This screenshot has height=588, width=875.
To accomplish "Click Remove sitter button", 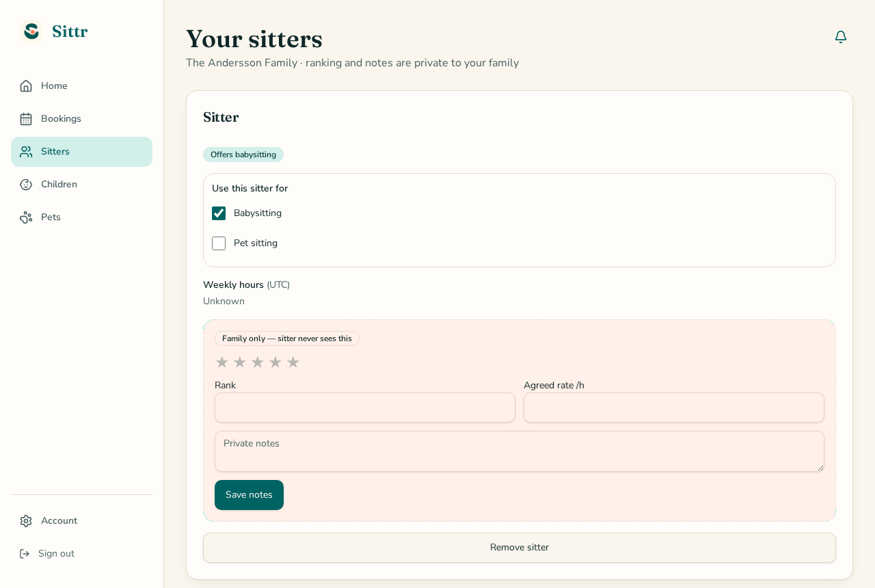I will 520,548.
